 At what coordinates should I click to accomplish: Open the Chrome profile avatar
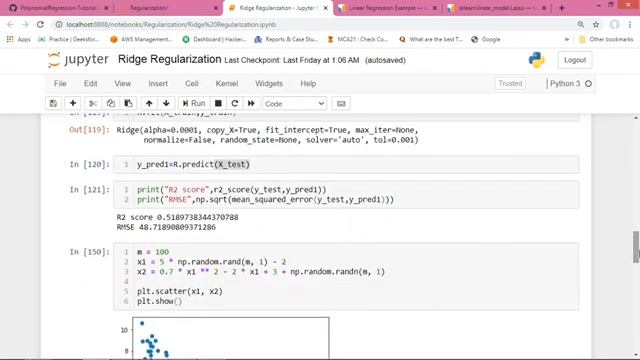(614, 24)
